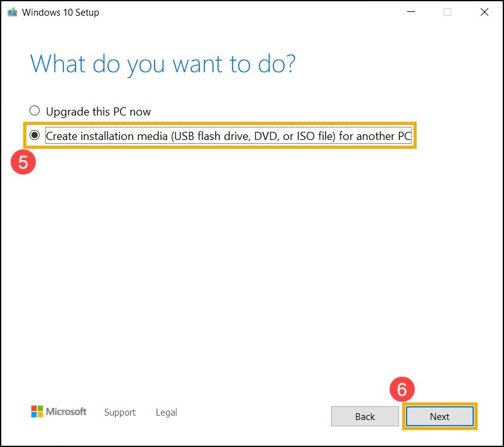Click the red circle numbered 5
The image size is (504, 447).
tap(23, 162)
